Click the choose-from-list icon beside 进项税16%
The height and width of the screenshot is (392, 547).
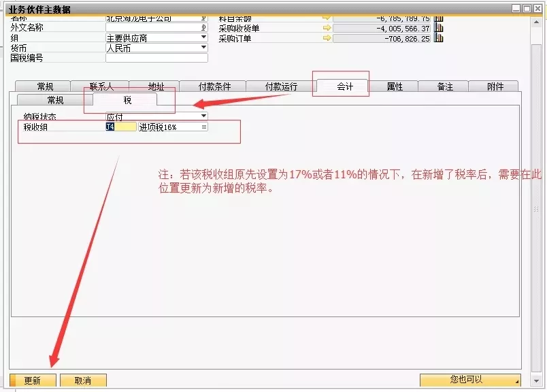pyautogui.click(x=203, y=127)
